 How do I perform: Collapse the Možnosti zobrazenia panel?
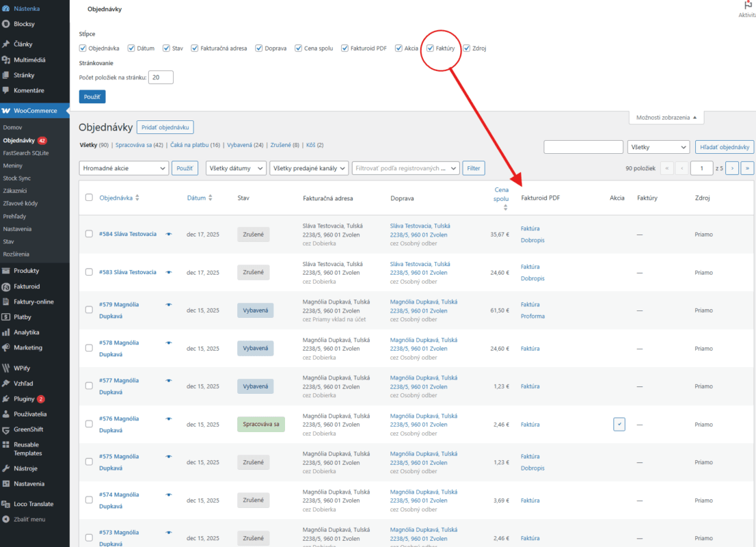pos(666,118)
